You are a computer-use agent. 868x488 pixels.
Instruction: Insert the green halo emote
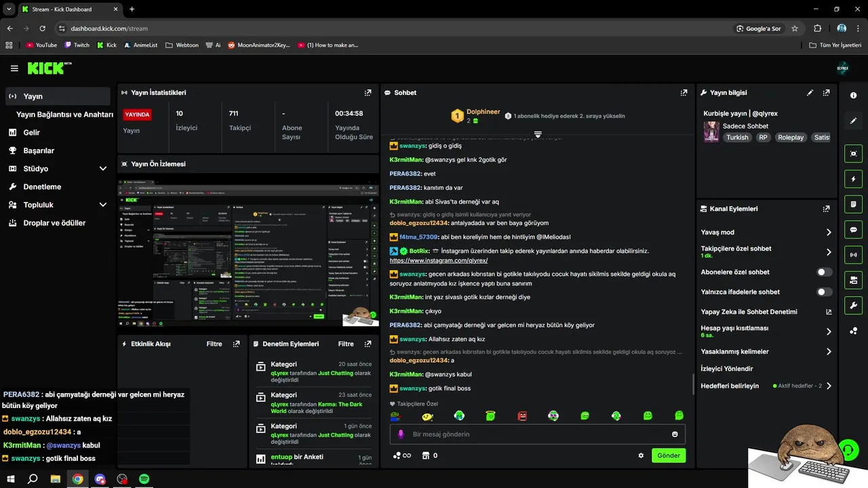(x=490, y=415)
